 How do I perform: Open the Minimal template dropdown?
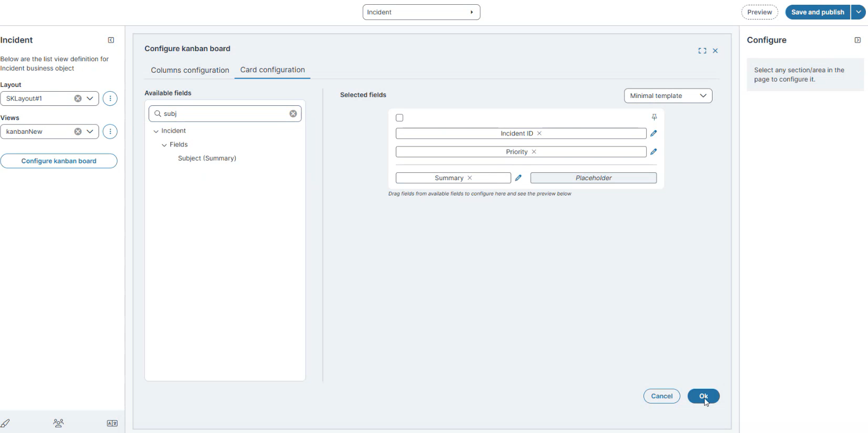click(668, 96)
